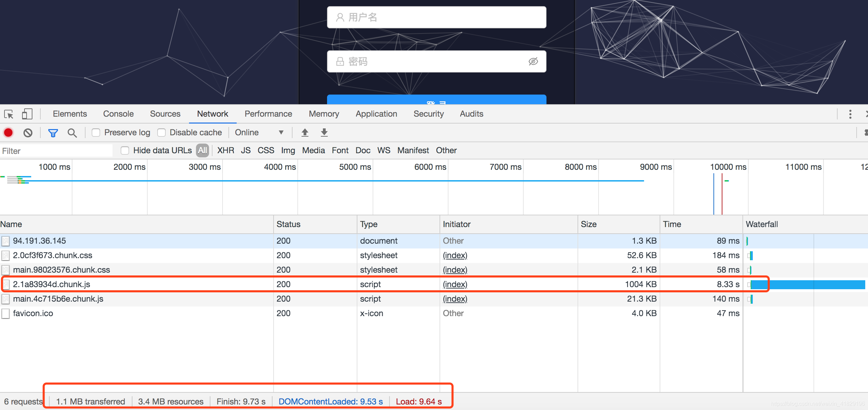Enable the Preserve log checkbox

96,133
